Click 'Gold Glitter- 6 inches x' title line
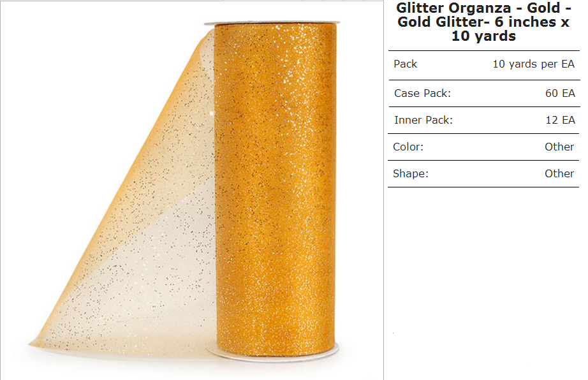 [483, 22]
